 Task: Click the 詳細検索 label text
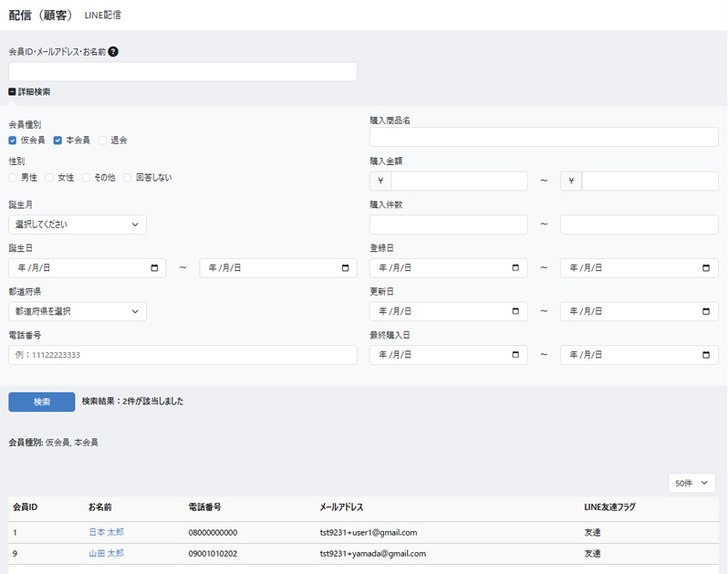tap(34, 92)
